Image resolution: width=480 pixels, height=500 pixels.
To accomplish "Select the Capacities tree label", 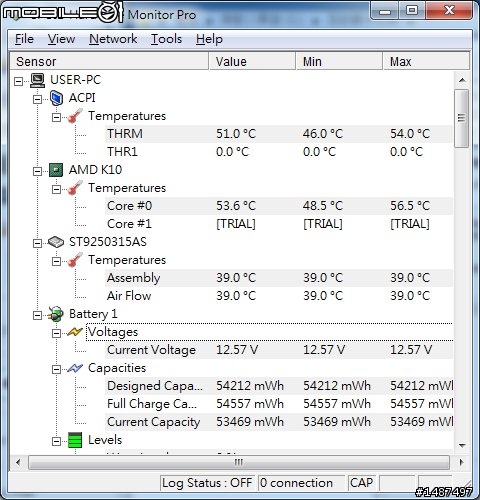I will [x=117, y=368].
